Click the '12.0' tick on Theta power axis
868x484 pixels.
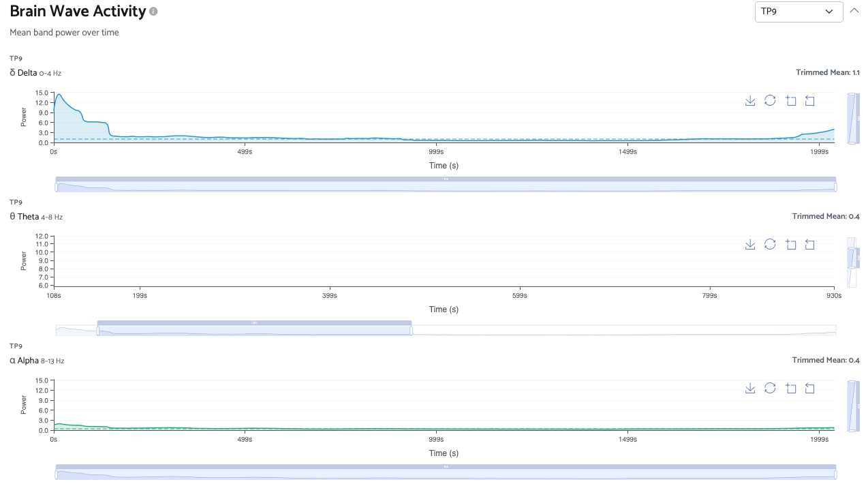tap(42, 236)
